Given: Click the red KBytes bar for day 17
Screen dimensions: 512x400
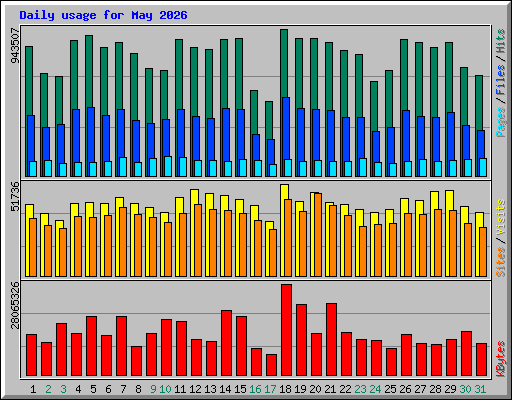Looking at the screenshot, I should [x=271, y=365].
